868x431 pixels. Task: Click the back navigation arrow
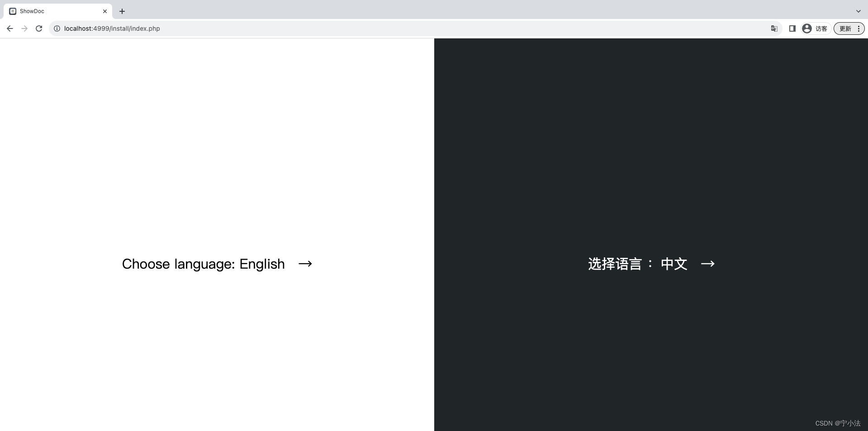coord(10,28)
